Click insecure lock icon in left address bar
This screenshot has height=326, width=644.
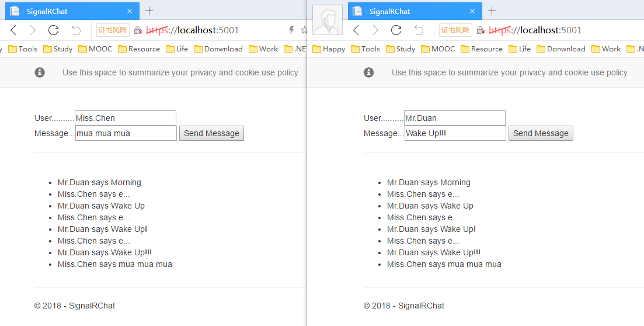click(138, 30)
